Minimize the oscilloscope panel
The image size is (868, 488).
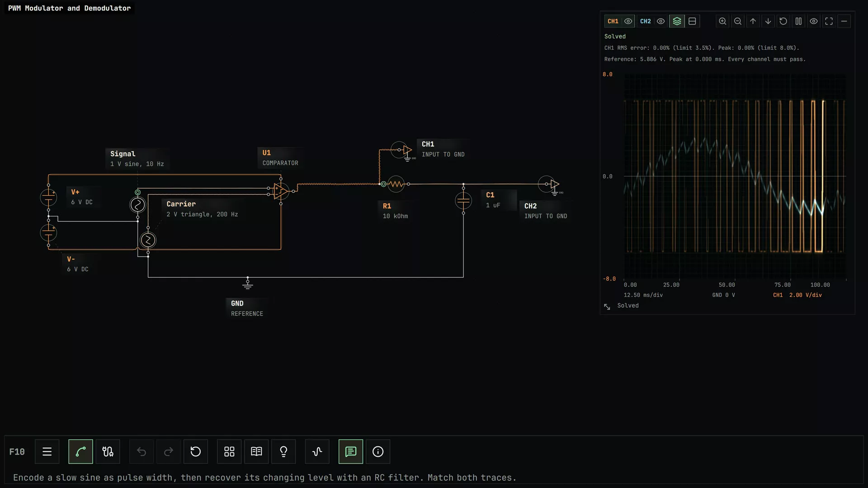(x=844, y=21)
